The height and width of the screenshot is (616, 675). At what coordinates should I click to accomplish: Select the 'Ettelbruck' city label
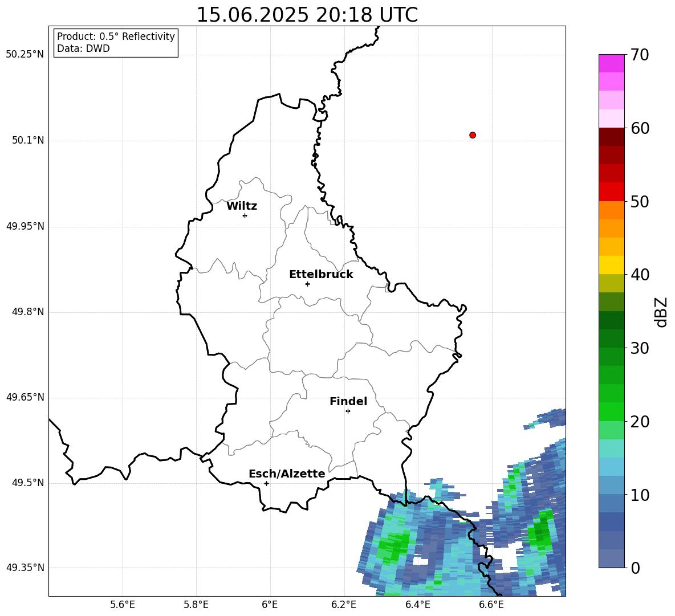[x=321, y=275]
